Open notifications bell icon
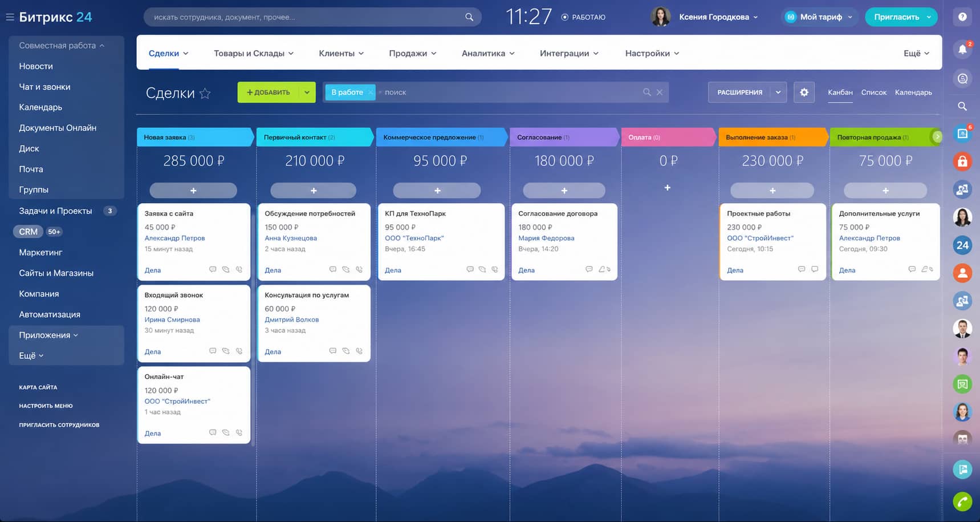This screenshot has height=522, width=980. click(962, 49)
